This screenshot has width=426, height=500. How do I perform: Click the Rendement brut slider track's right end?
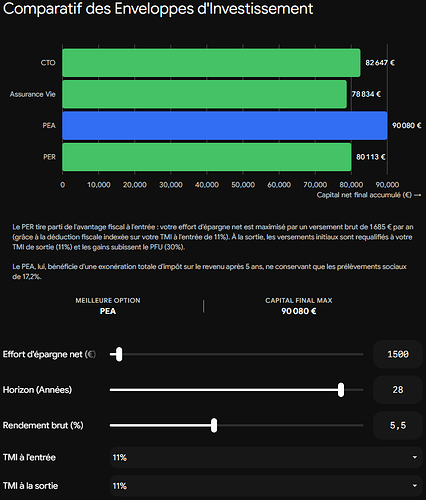[362, 425]
